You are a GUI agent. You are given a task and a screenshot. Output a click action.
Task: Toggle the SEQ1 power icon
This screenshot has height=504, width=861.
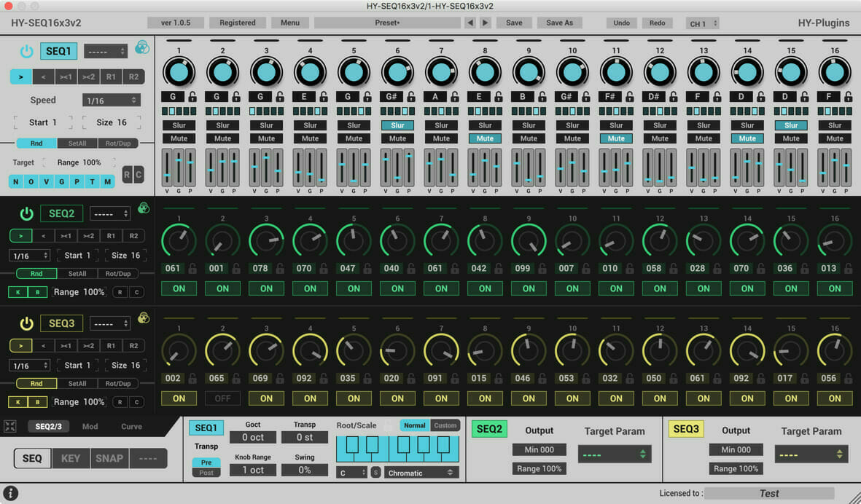(x=26, y=51)
